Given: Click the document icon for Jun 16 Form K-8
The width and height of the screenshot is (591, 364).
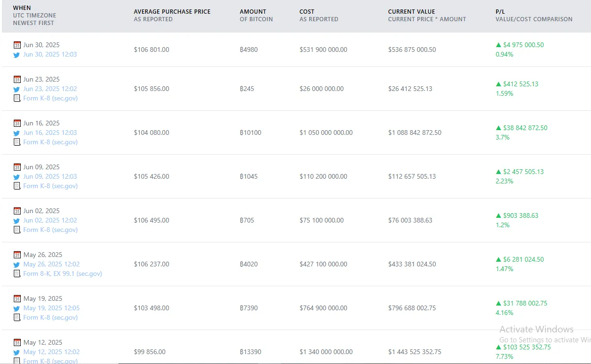Looking at the screenshot, I should pyautogui.click(x=17, y=142).
